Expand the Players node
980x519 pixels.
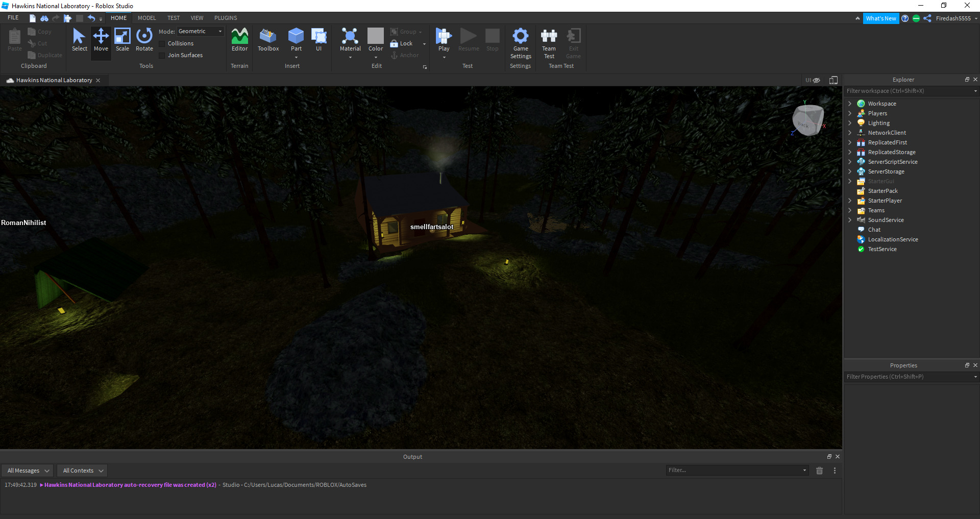[850, 113]
